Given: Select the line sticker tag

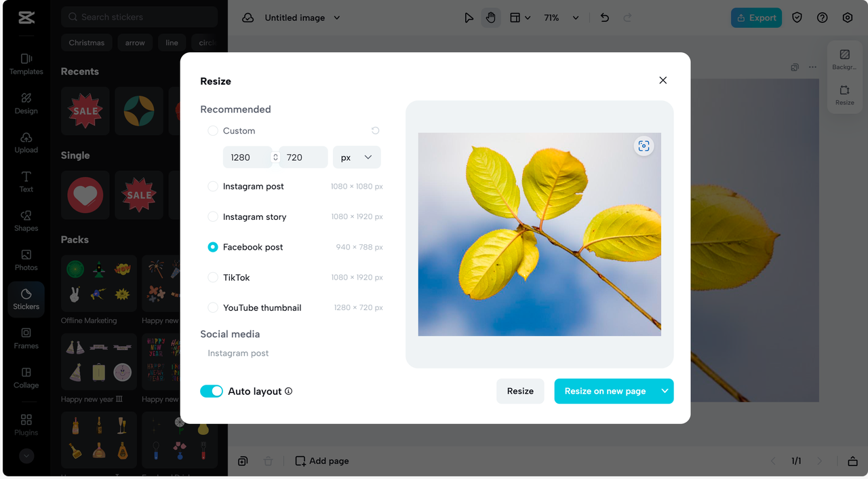Looking at the screenshot, I should [x=172, y=43].
